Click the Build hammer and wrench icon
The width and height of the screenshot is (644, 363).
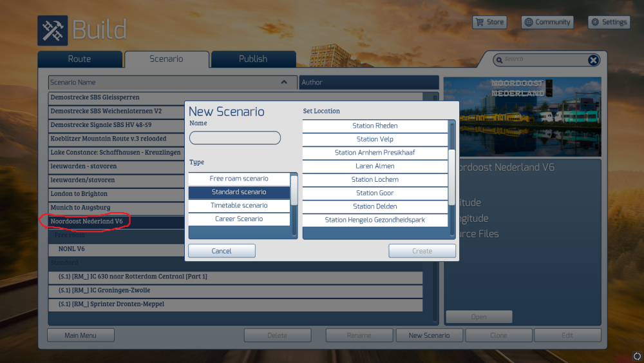pyautogui.click(x=52, y=30)
